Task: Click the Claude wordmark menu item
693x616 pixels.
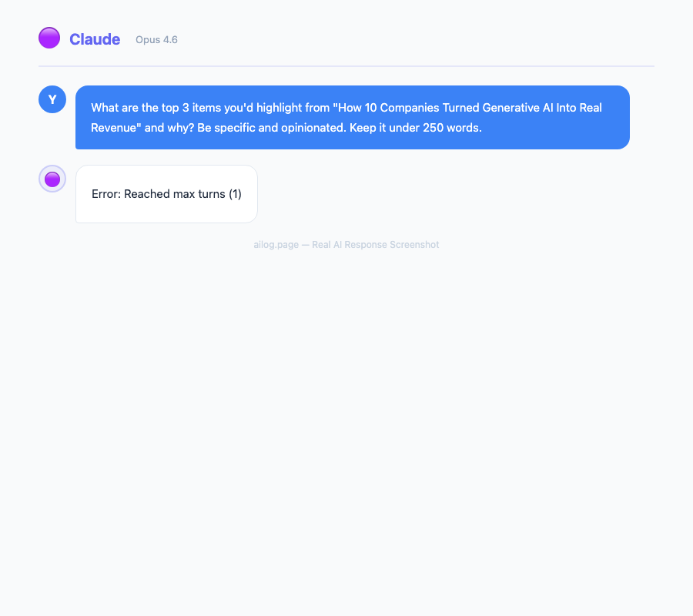Action: point(94,38)
